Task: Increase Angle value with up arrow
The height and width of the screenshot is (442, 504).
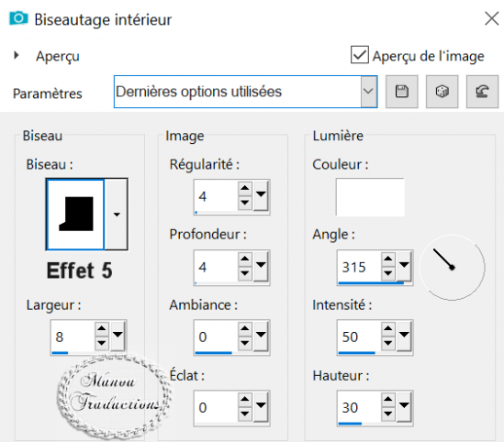Action: point(388,258)
